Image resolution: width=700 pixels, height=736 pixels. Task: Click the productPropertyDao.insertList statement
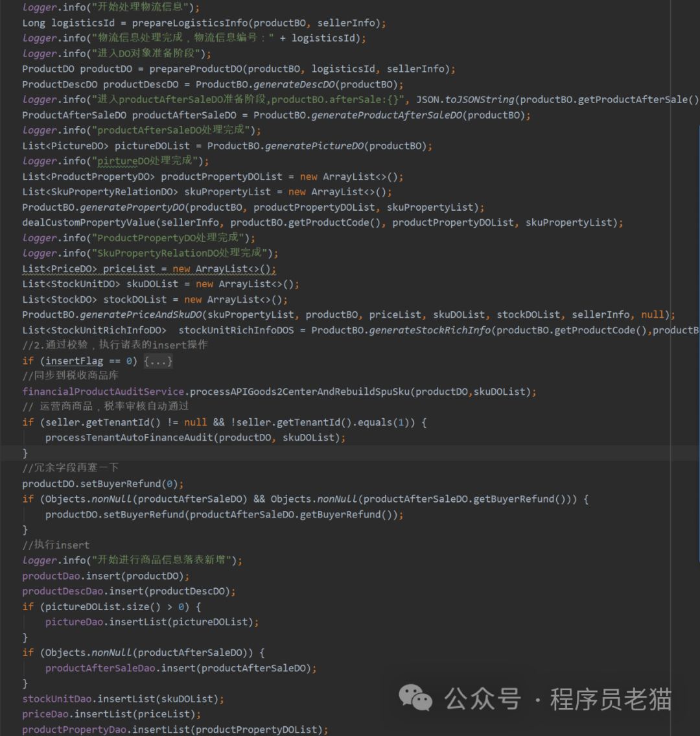[x=174, y=730]
